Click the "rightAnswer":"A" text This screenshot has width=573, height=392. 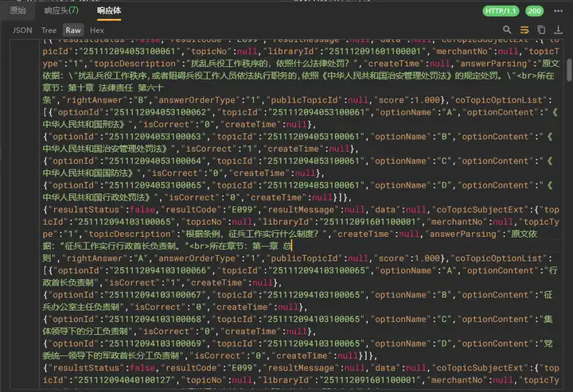point(105,258)
